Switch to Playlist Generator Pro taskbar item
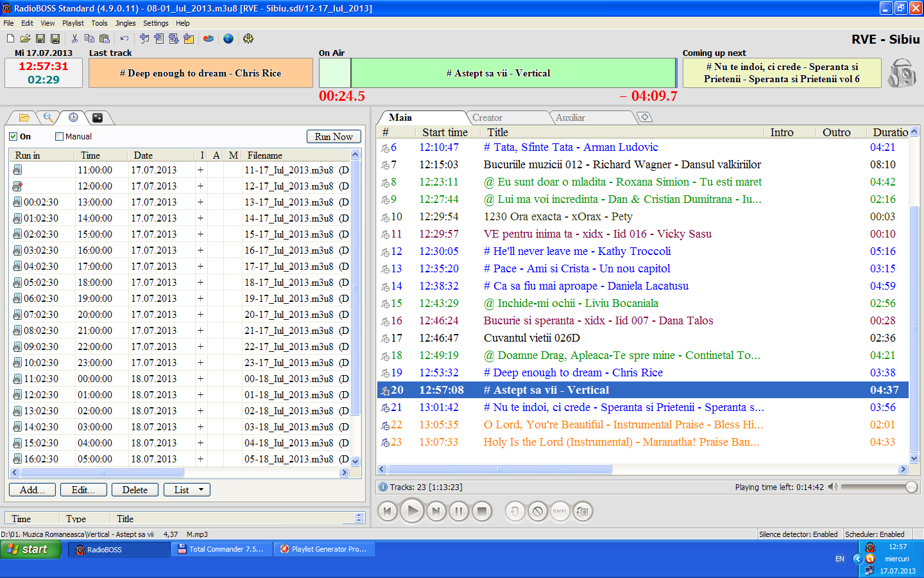 tap(324, 549)
